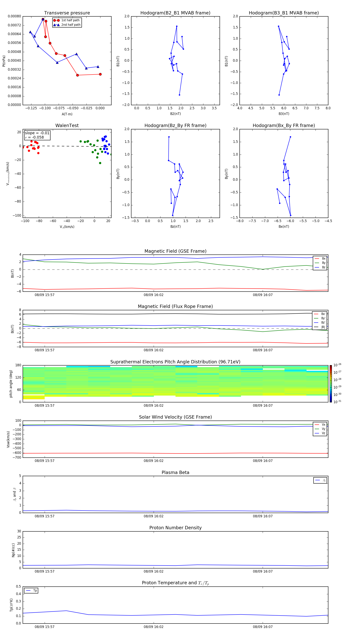Click the 'Transverse pressure' plot title
Screen dimensions: 351x644
[x=67, y=13]
